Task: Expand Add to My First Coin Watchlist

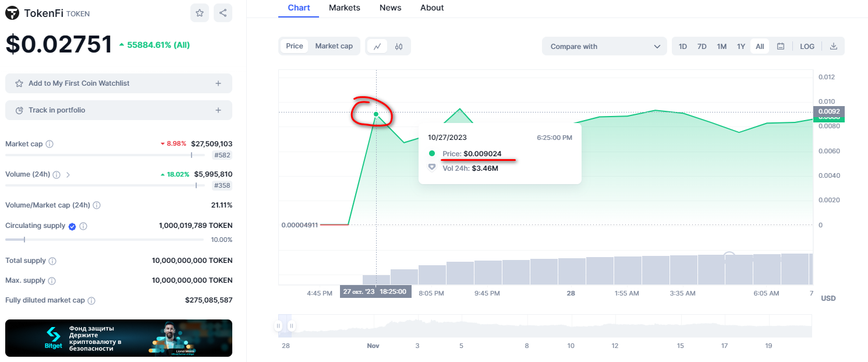Action: click(x=218, y=83)
